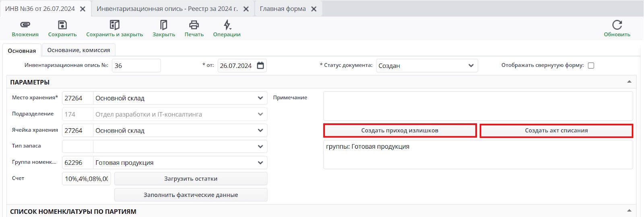The width and height of the screenshot is (644, 217).
Task: Switch to the Главная форма tab
Action: (x=283, y=9)
